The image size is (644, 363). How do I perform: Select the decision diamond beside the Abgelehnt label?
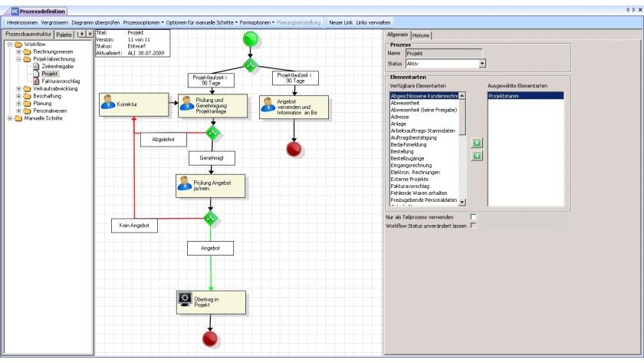pyautogui.click(x=213, y=133)
